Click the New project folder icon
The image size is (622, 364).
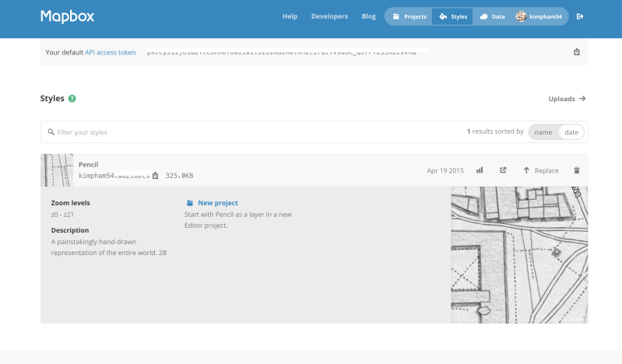(x=190, y=203)
